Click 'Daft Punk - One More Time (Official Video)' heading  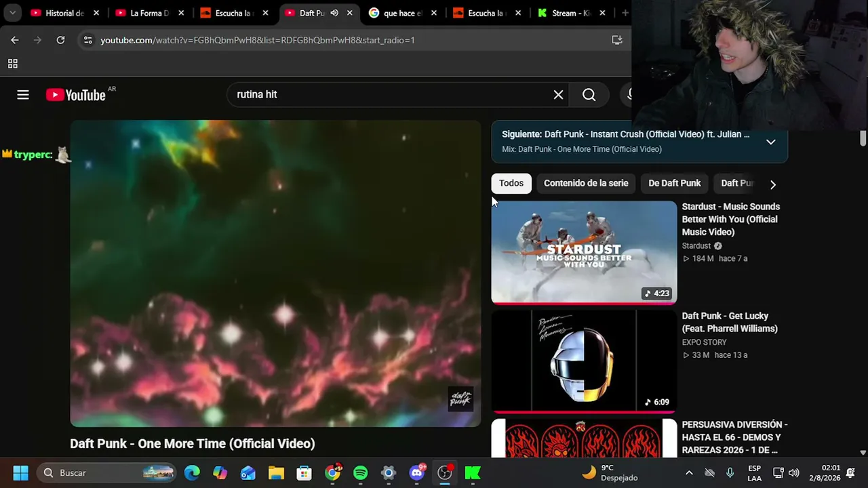[x=193, y=443]
